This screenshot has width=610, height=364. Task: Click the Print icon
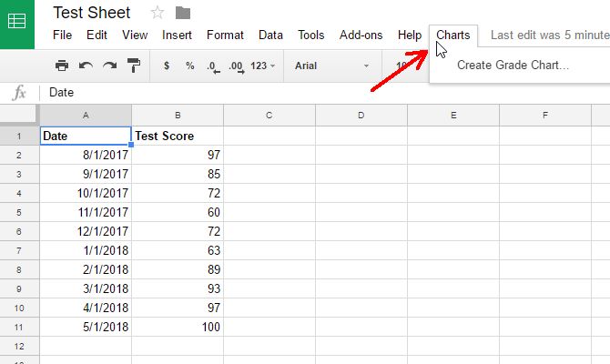[x=62, y=66]
